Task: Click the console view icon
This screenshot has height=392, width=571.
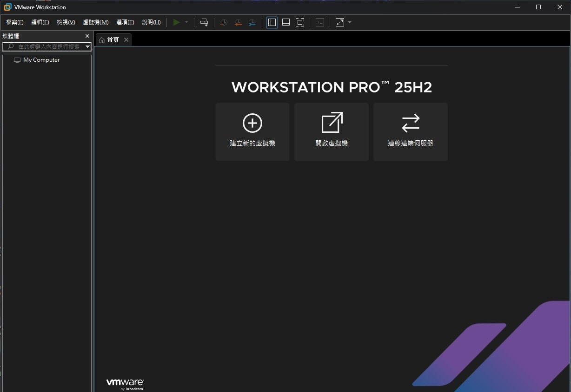Action: click(320, 22)
